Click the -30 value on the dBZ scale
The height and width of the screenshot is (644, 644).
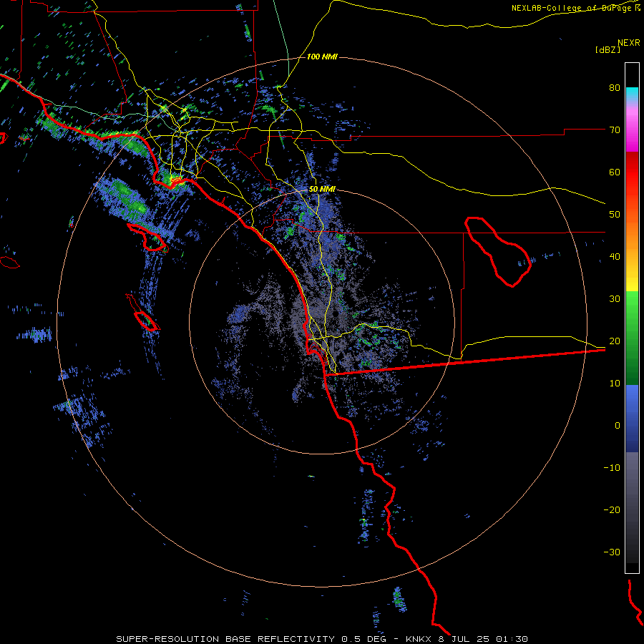612,552
